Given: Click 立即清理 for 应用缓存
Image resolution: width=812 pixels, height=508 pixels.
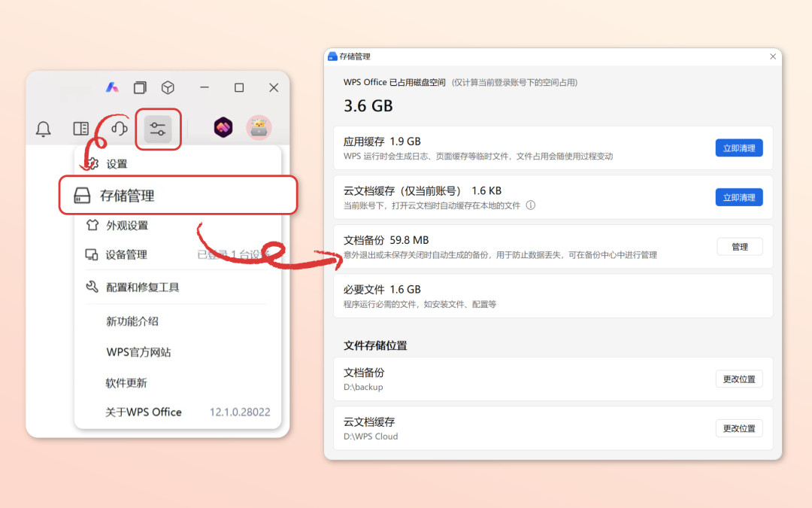Looking at the screenshot, I should coord(739,148).
